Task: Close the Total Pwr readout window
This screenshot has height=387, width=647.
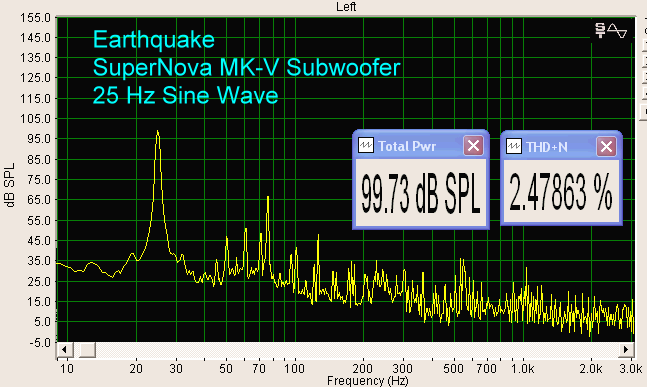Action: (x=473, y=146)
